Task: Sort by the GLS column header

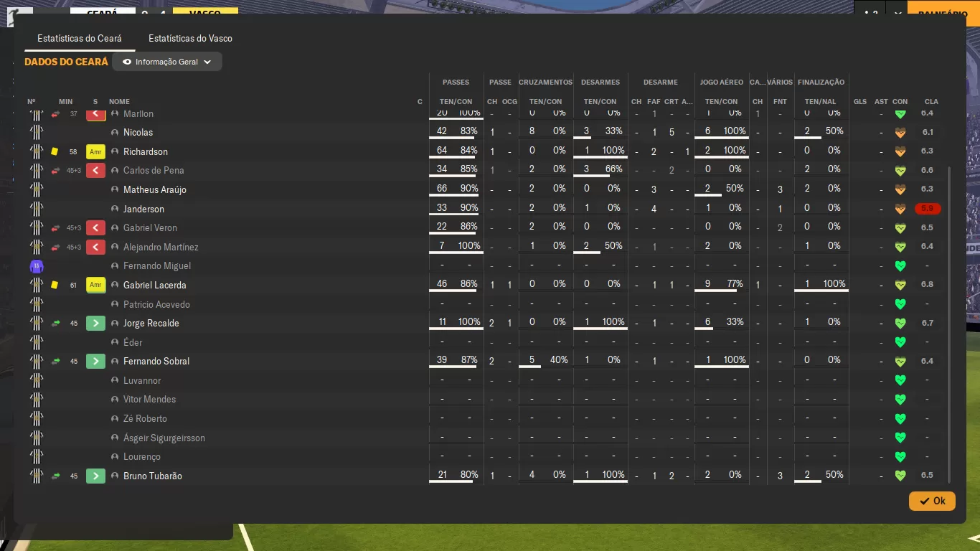Action: click(860, 102)
